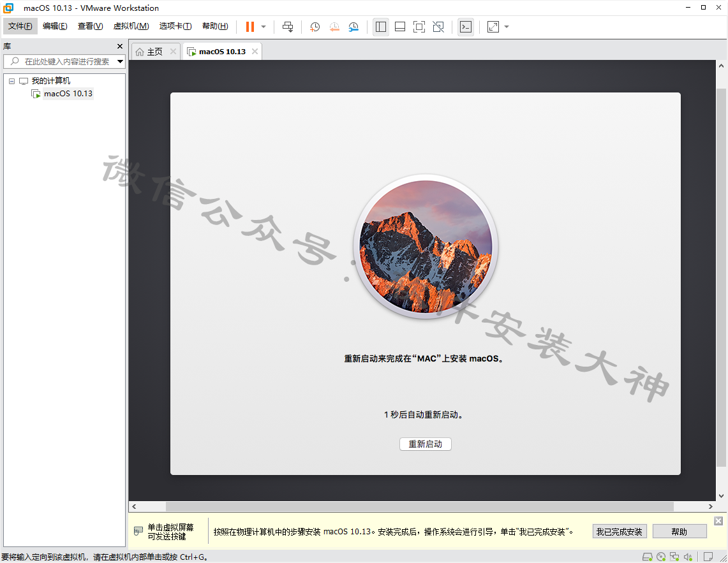728x563 pixels.
Task: Close the 库 library panel
Action: click(x=120, y=47)
